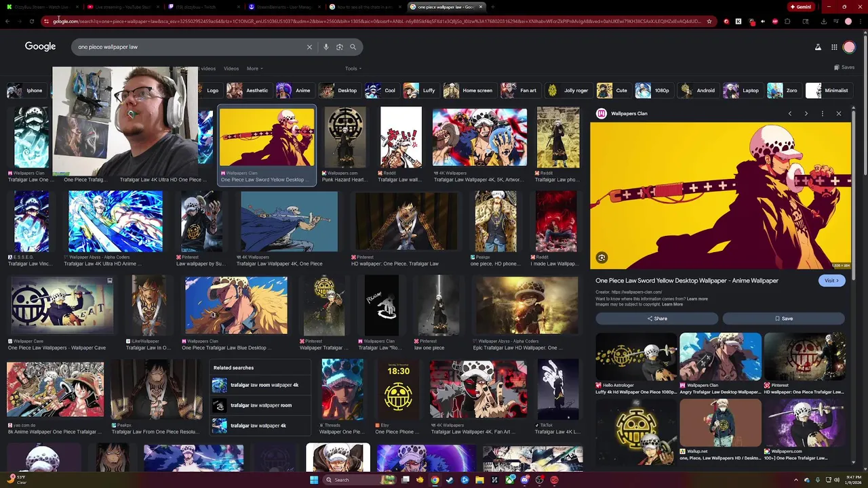The image size is (868, 488).
Task: Open the Learn more link under creator info
Action: tap(697, 299)
